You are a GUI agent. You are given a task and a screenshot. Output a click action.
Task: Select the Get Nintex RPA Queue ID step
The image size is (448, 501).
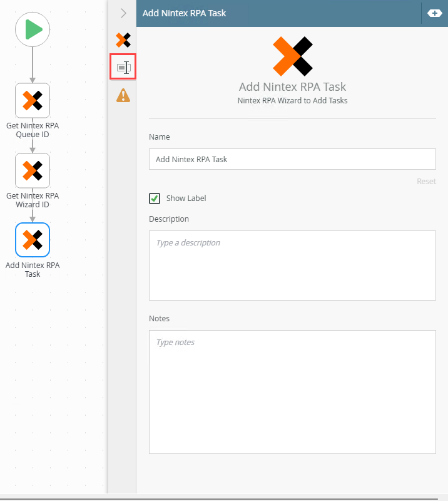click(x=33, y=100)
